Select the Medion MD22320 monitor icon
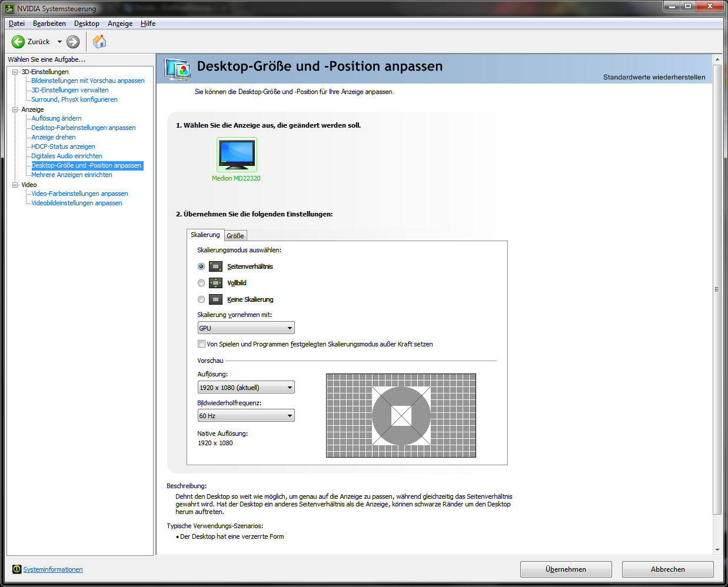 tap(237, 155)
